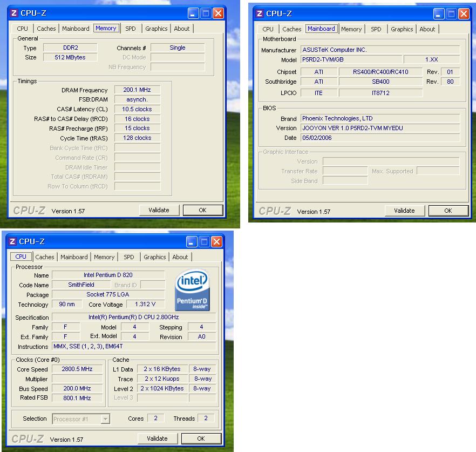Switch to CPU tab in Memory window
Viewport: 476px width, 452px height.
pyautogui.click(x=22, y=29)
